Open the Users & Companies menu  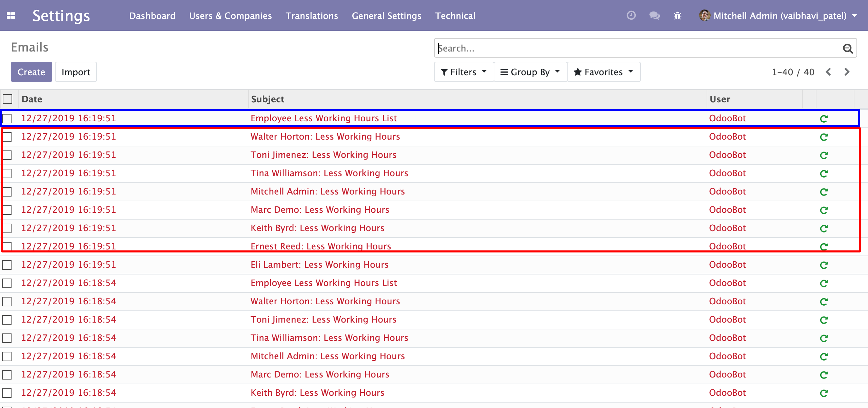click(x=230, y=16)
